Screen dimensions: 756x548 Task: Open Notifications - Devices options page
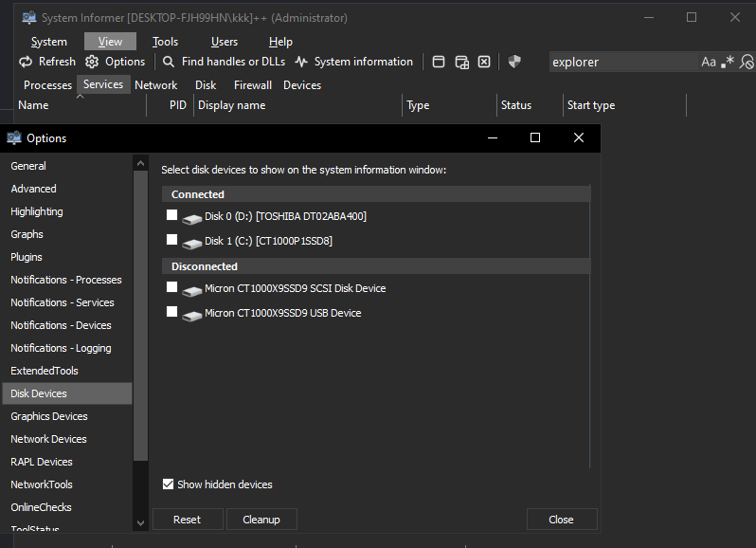point(67,325)
